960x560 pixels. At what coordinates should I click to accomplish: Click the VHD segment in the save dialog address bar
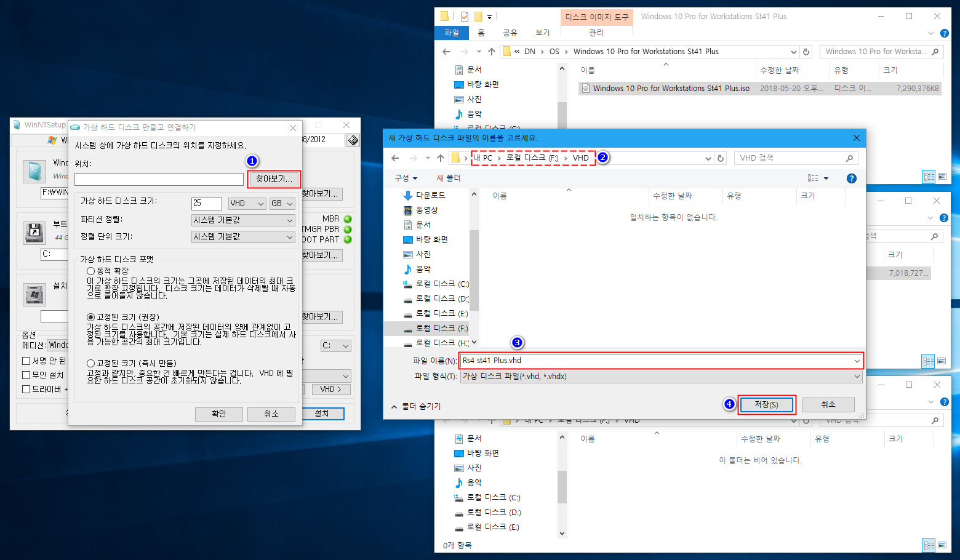(580, 158)
